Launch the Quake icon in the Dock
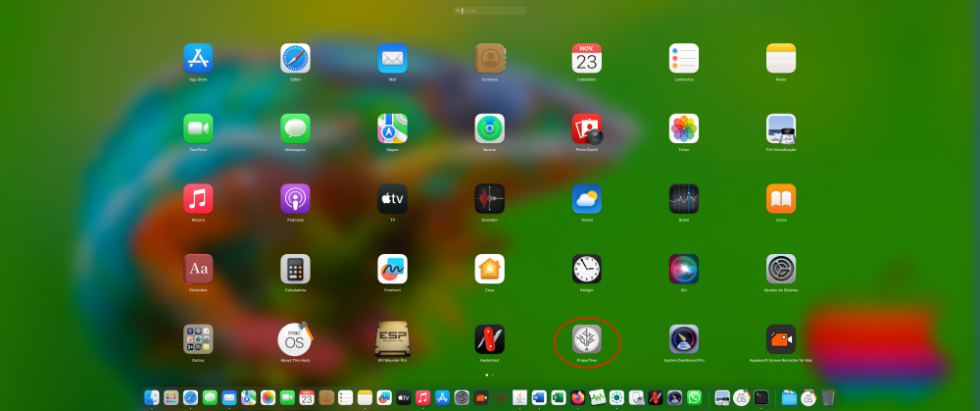Viewport: 980px width, 411px height. (x=500, y=397)
